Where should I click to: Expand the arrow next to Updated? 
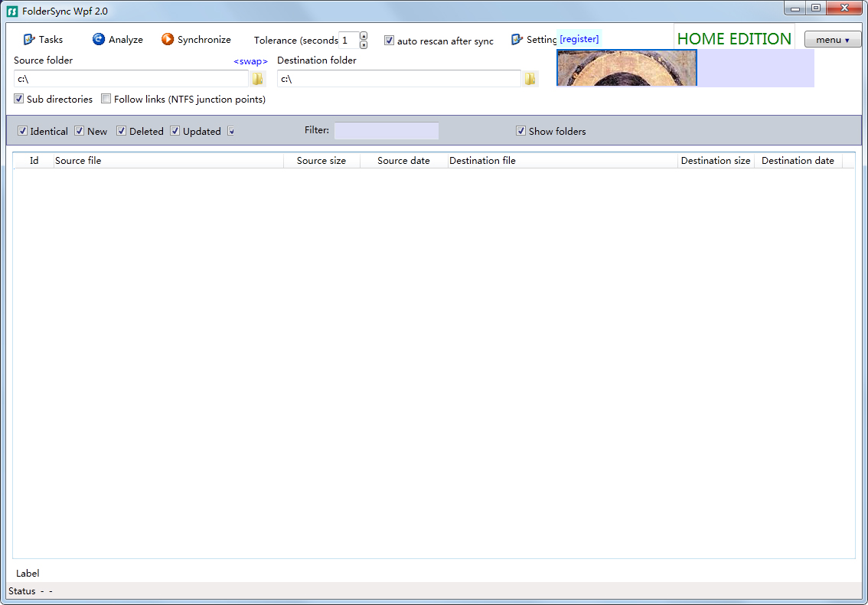point(230,131)
